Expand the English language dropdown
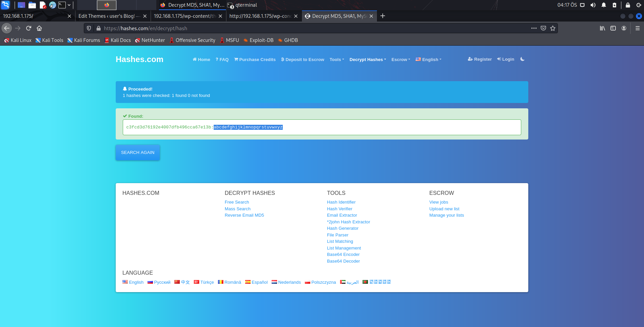The image size is (644, 327). pyautogui.click(x=429, y=60)
